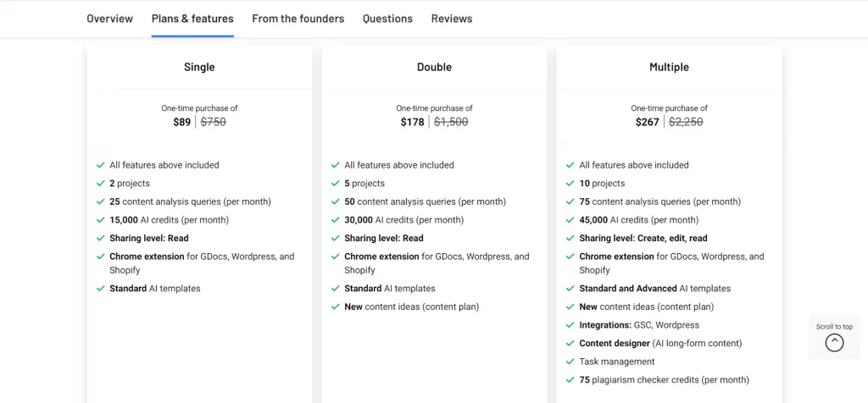The image size is (868, 403).
Task: Select the Multiple plan heading
Action: 669,68
